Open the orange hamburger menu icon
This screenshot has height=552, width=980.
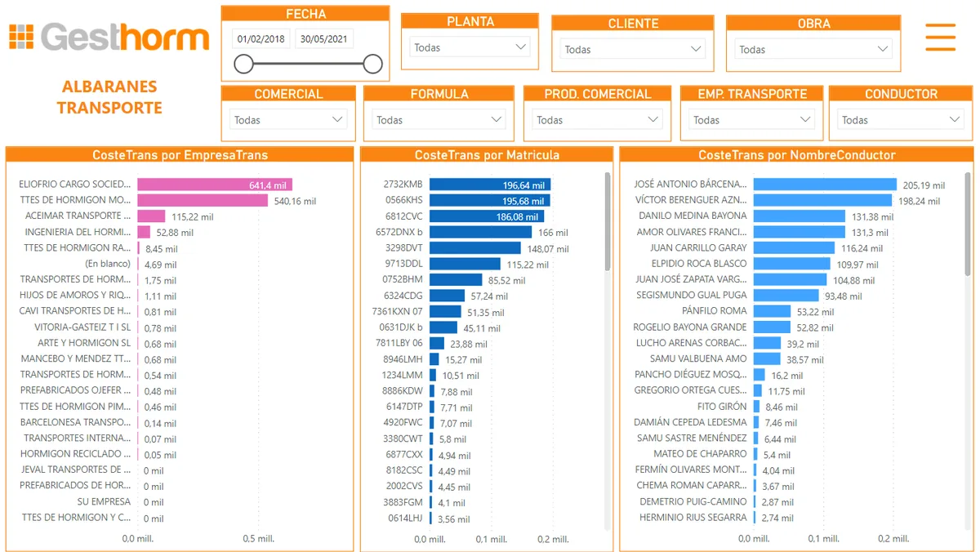pyautogui.click(x=940, y=37)
